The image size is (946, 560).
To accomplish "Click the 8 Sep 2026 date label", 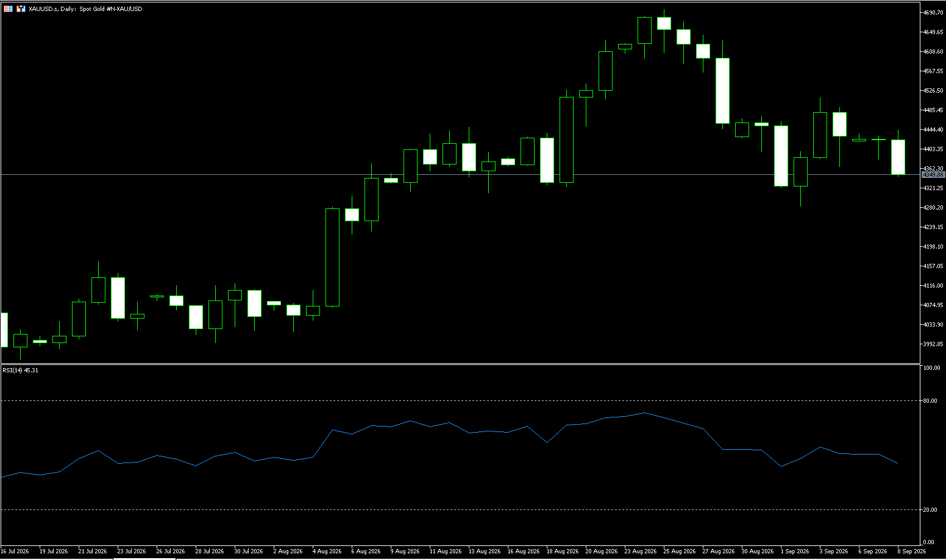I will click(x=911, y=551).
